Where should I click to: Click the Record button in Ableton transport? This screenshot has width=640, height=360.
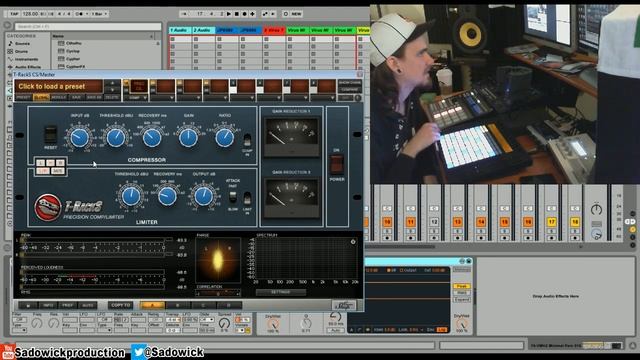click(x=244, y=14)
